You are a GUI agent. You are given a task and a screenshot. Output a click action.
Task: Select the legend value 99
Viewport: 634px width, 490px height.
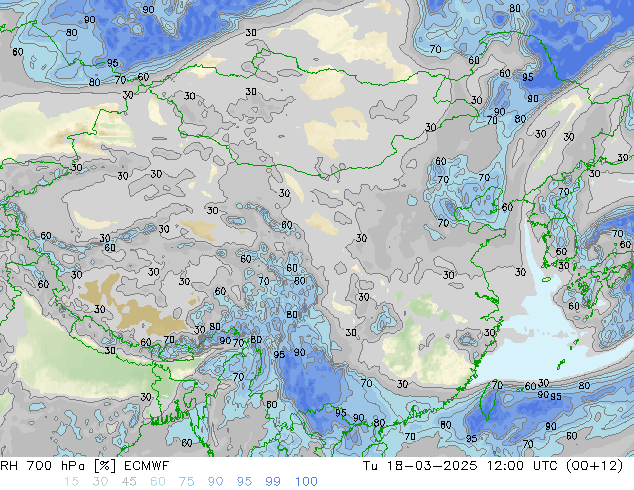point(273,482)
